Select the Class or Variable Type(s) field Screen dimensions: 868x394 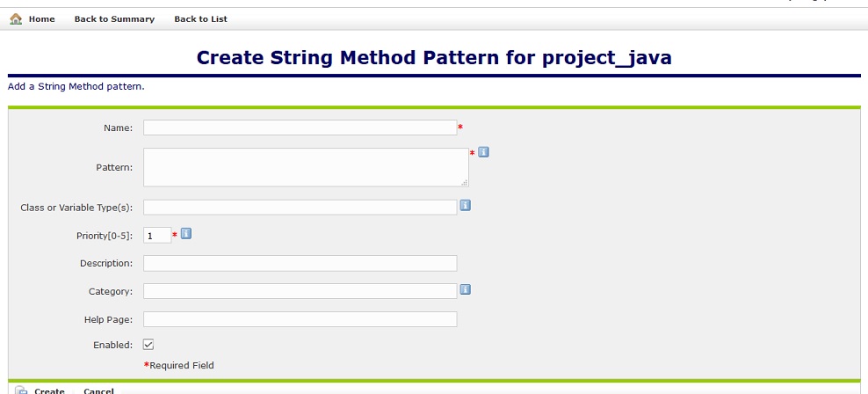point(300,208)
